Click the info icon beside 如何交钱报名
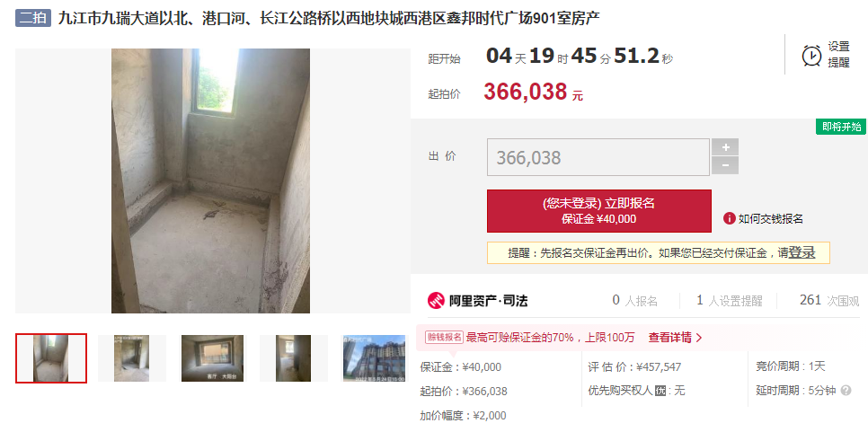The image size is (868, 432). pos(729,218)
